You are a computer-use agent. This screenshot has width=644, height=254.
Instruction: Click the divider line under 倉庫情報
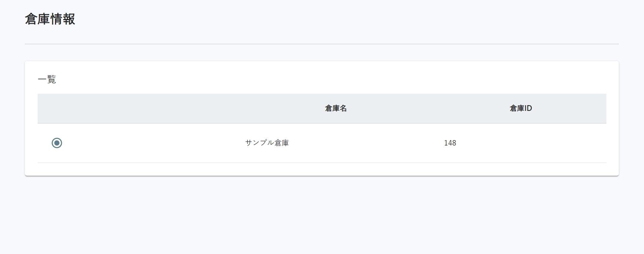pos(321,44)
